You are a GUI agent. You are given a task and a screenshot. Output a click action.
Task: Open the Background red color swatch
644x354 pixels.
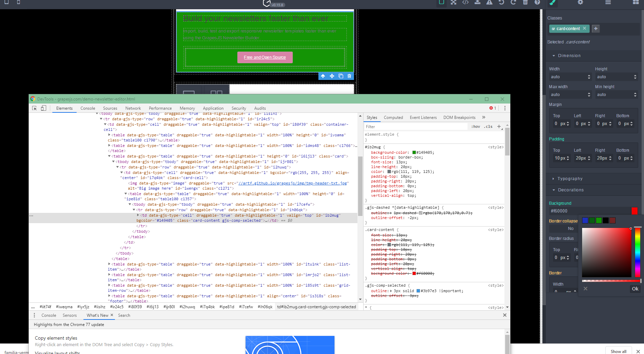click(634, 211)
